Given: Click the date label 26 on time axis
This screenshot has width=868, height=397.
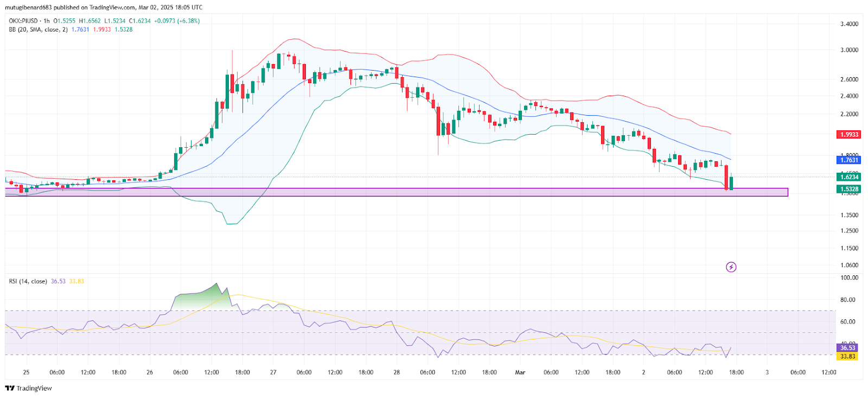Looking at the screenshot, I should click(150, 373).
